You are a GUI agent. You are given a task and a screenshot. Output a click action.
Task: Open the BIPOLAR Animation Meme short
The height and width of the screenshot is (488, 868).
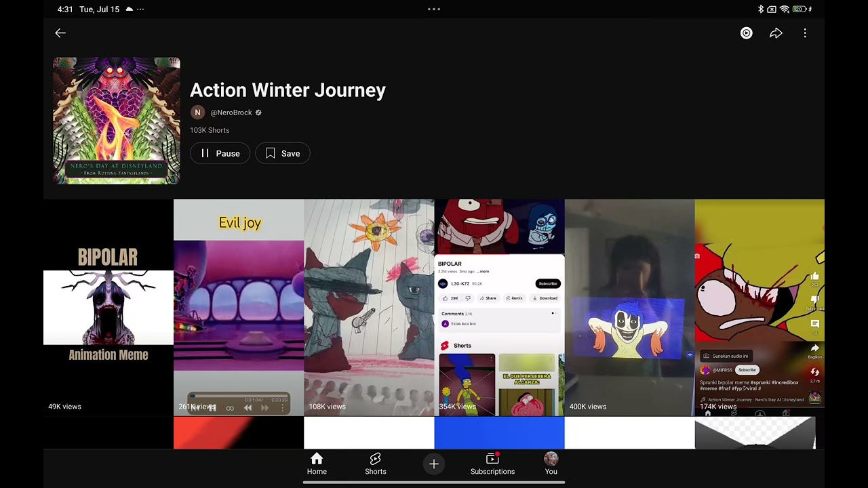[108, 308]
